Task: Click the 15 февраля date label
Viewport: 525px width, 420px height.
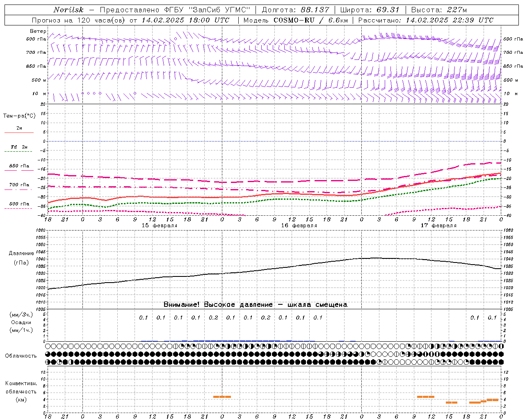Action: (x=160, y=226)
